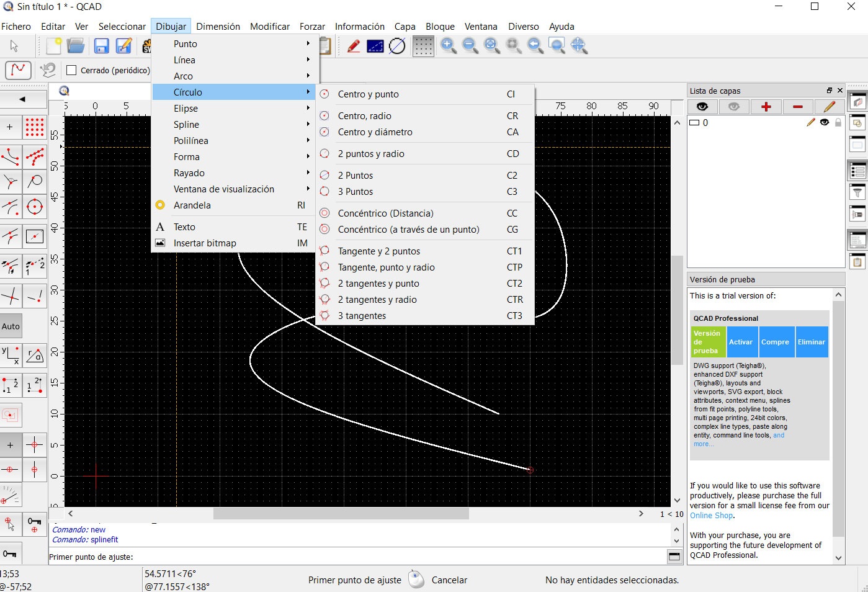
Task: Click the Zoom In magnifier icon
Action: [x=448, y=45]
